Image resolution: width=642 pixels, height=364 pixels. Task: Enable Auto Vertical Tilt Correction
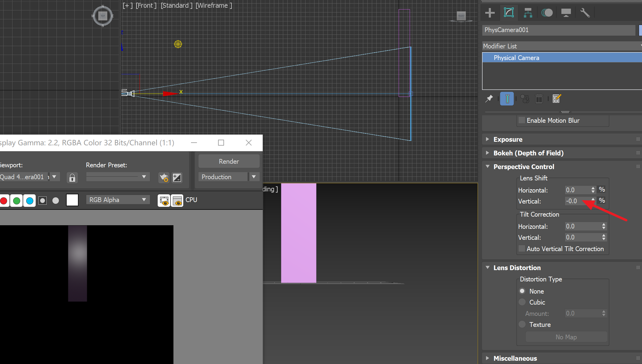pos(522,249)
